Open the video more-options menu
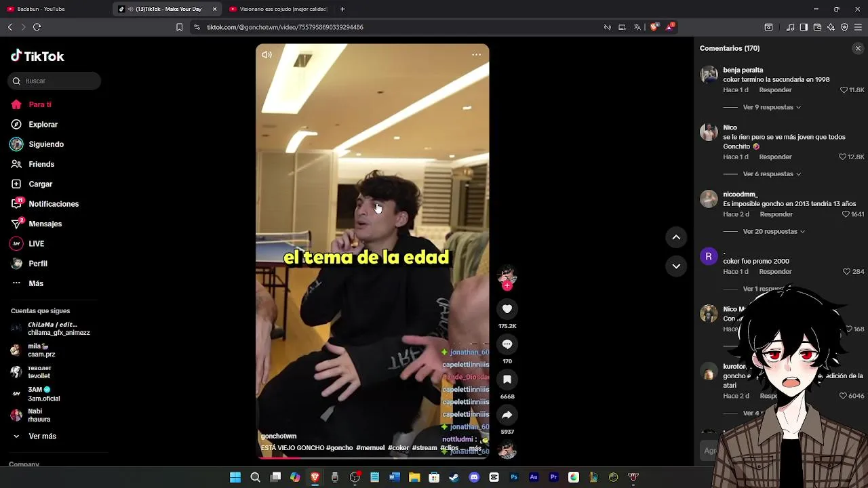 point(476,55)
